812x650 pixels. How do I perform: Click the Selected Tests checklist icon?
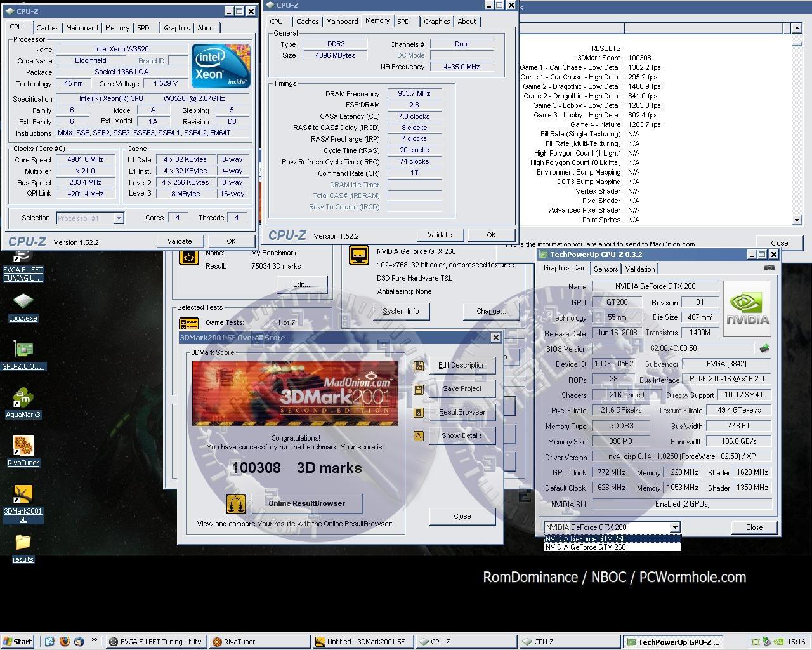coord(189,322)
